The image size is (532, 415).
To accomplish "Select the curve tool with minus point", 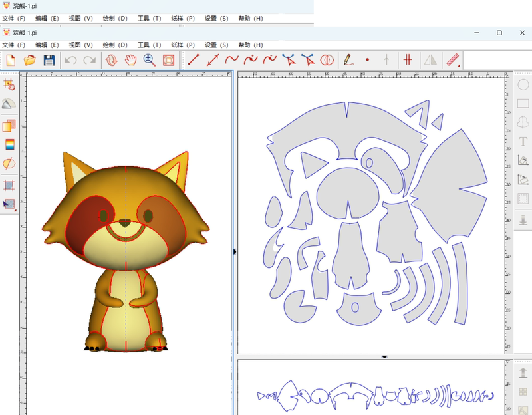I will 270,59.
